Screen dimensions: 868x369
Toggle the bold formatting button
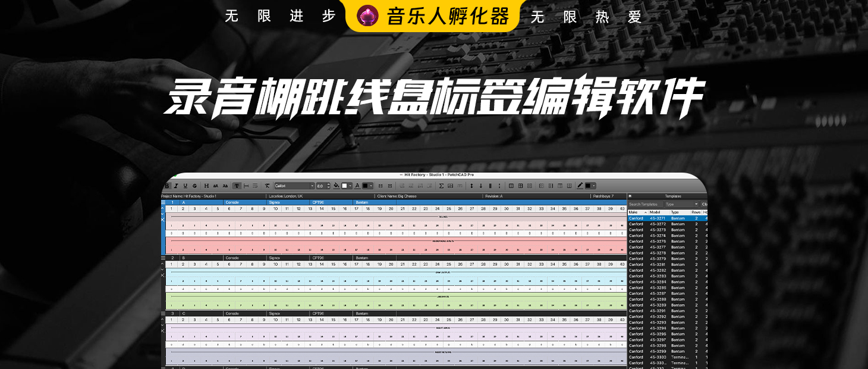[x=167, y=186]
